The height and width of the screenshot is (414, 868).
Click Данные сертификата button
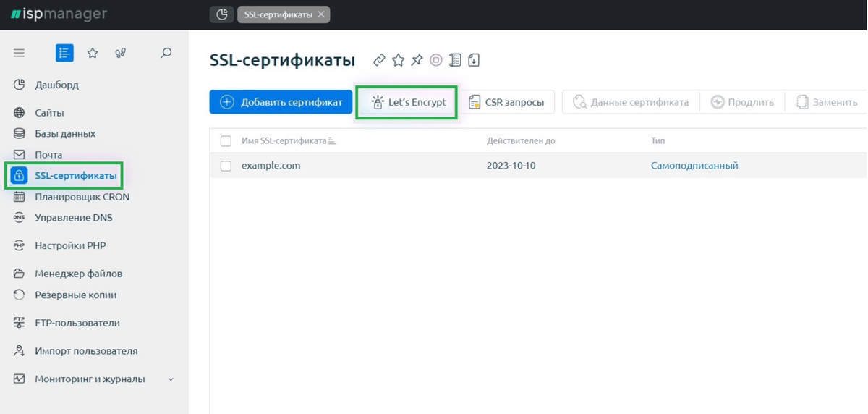tap(631, 102)
